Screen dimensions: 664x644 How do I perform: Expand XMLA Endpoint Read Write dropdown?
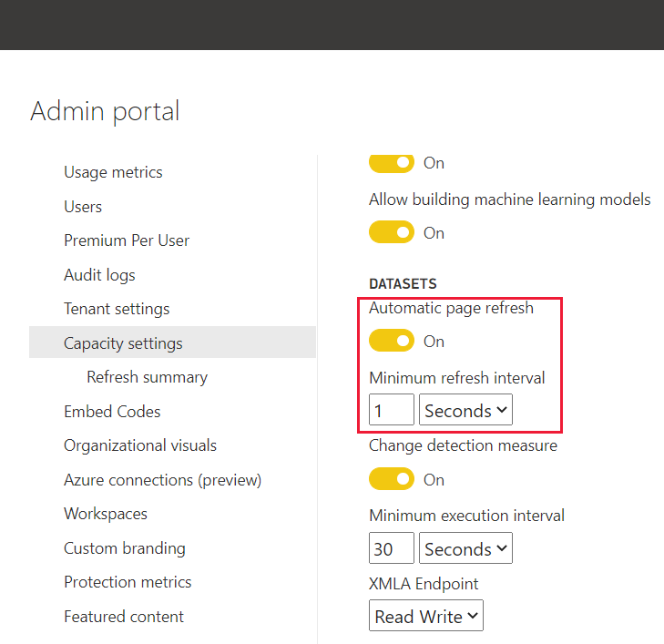coord(426,616)
